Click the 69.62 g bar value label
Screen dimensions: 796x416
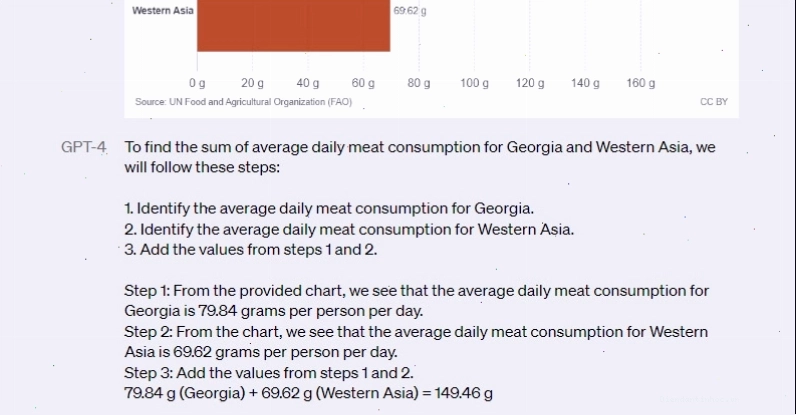(x=410, y=11)
